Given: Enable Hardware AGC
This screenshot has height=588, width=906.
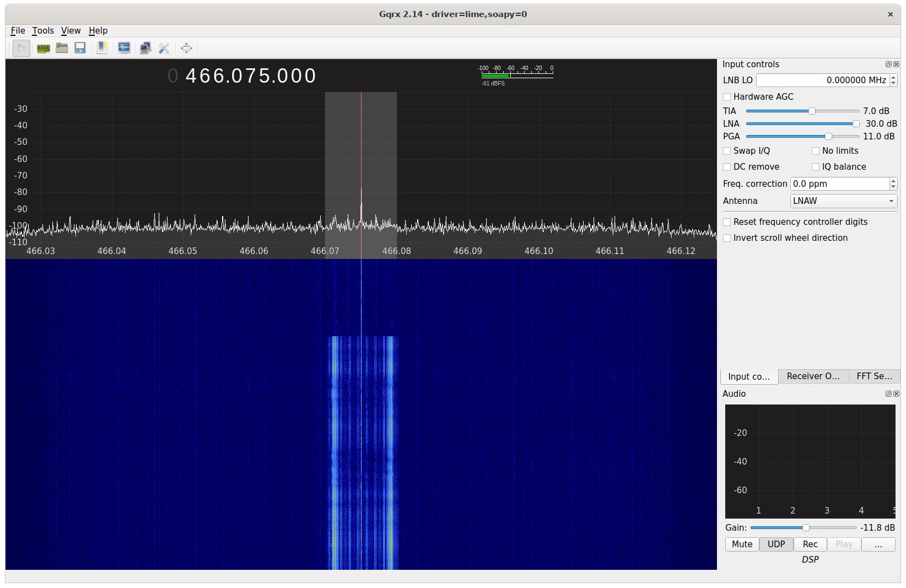Looking at the screenshot, I should click(x=727, y=96).
